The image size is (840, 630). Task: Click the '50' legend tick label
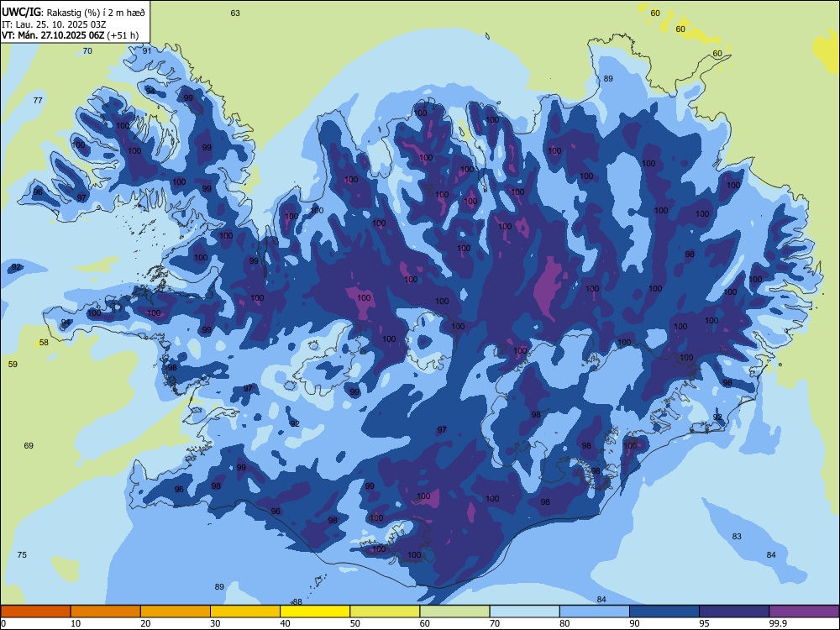354,623
